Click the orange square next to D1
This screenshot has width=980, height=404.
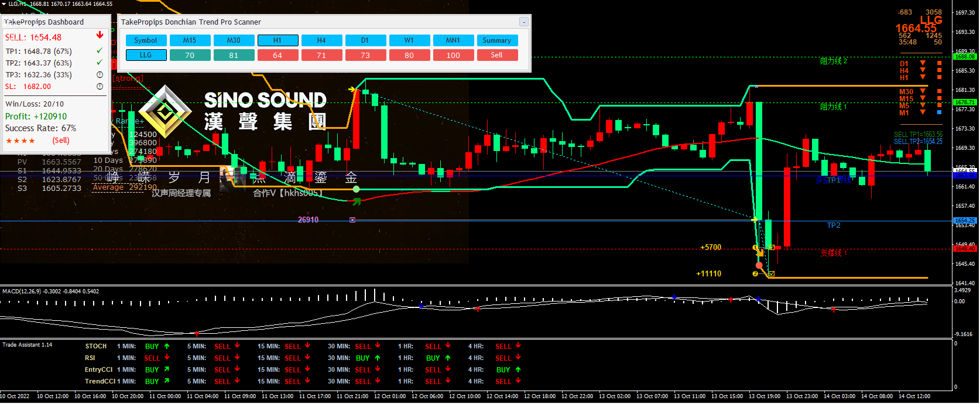pos(939,63)
